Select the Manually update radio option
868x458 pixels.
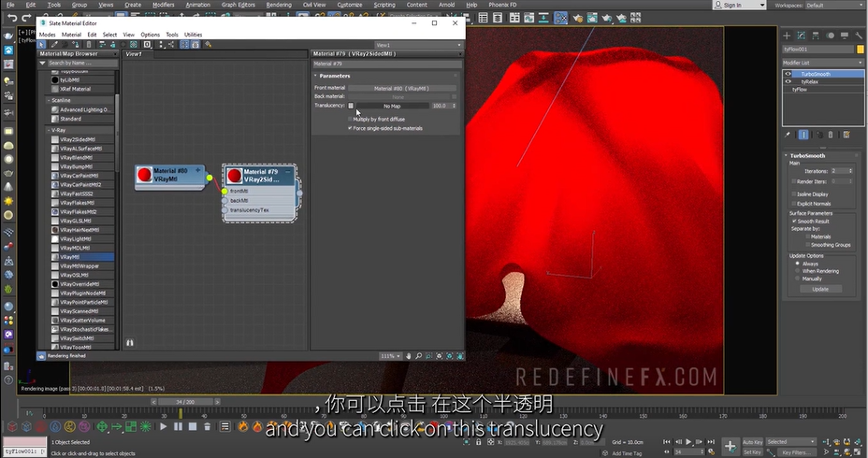(x=797, y=279)
